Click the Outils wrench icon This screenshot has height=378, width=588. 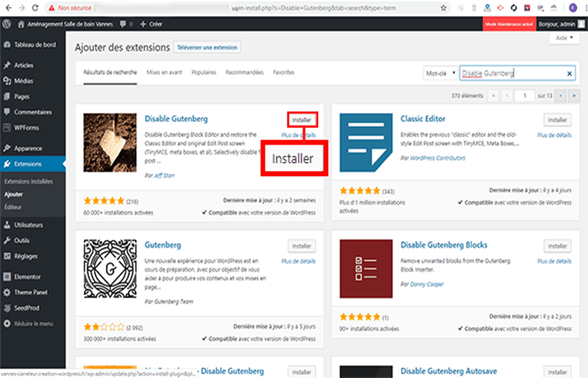[x=7, y=240]
